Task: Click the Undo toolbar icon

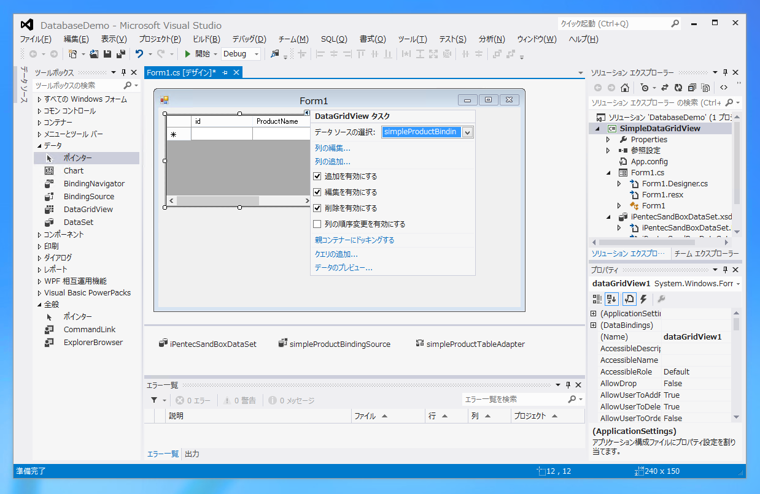Action: pos(139,54)
